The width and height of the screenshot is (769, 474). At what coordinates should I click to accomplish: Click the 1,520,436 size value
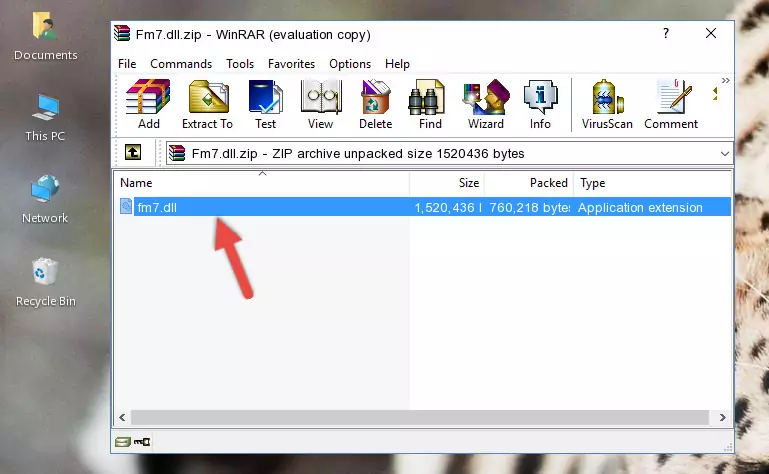tap(445, 208)
